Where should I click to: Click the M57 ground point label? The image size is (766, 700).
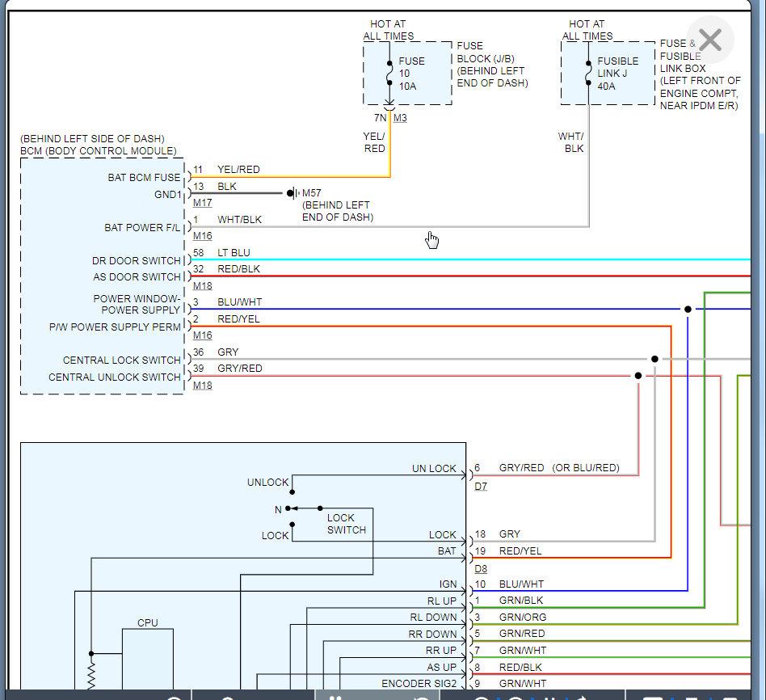coord(312,193)
